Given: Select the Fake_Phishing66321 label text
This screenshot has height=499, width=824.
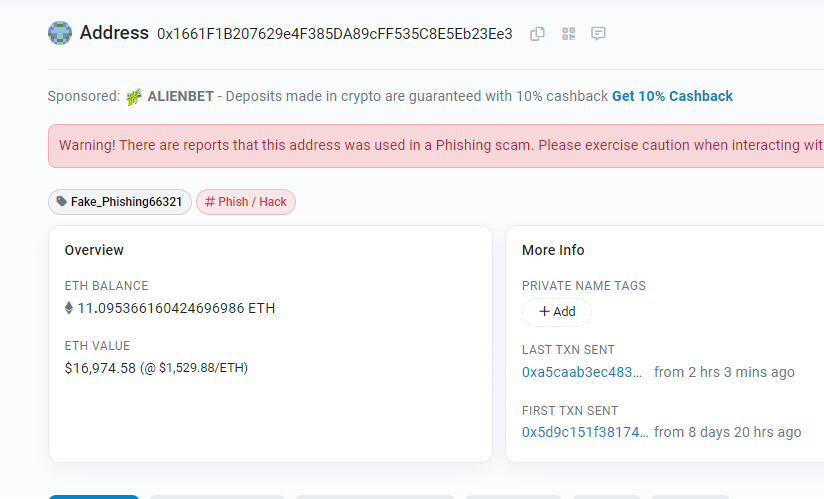Looking at the screenshot, I should (126, 202).
